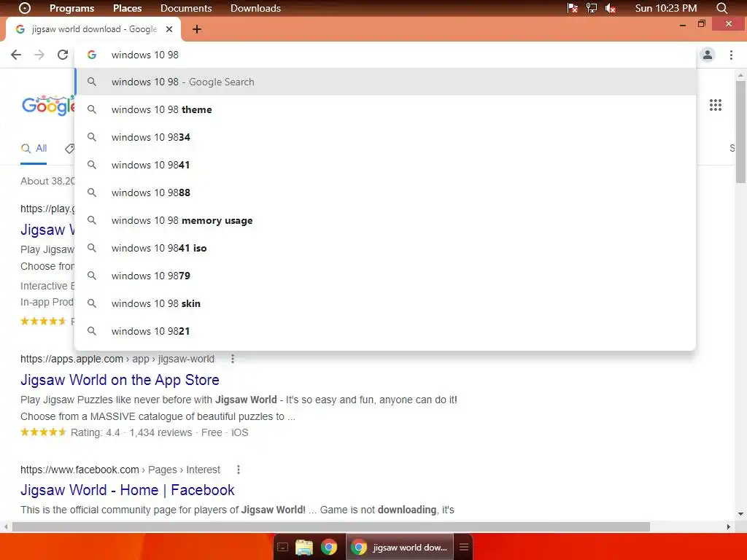Click search icon beside 'windows 10 98 skin'
The height and width of the screenshot is (560, 747).
(x=92, y=303)
